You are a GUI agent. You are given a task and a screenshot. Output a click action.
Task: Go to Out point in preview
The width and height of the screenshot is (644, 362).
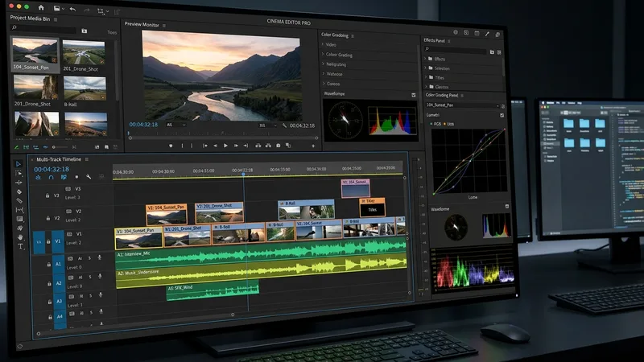tap(246, 146)
